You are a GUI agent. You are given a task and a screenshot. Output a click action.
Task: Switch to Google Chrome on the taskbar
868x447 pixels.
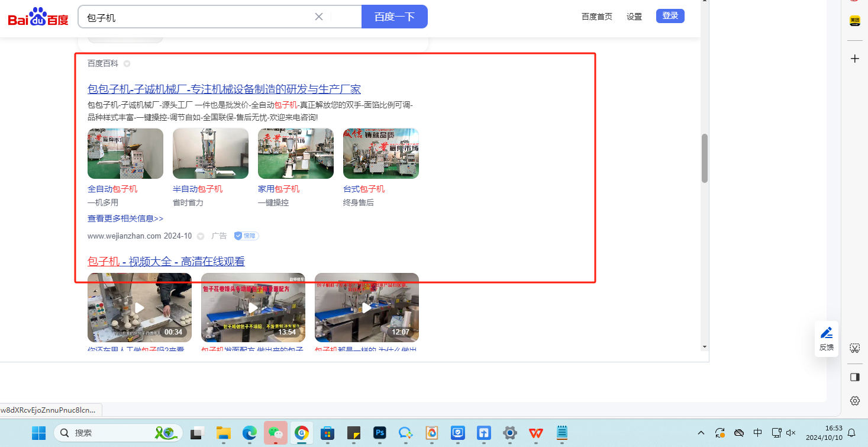301,433
